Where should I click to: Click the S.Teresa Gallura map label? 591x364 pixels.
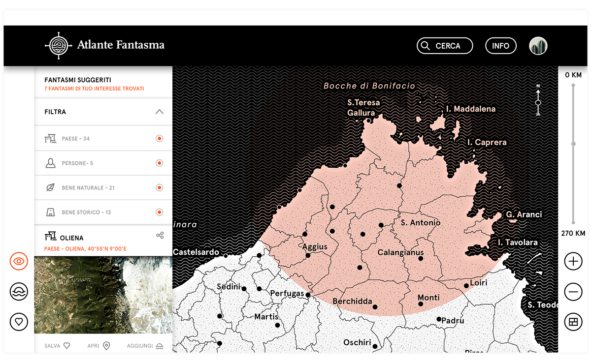coord(363,108)
